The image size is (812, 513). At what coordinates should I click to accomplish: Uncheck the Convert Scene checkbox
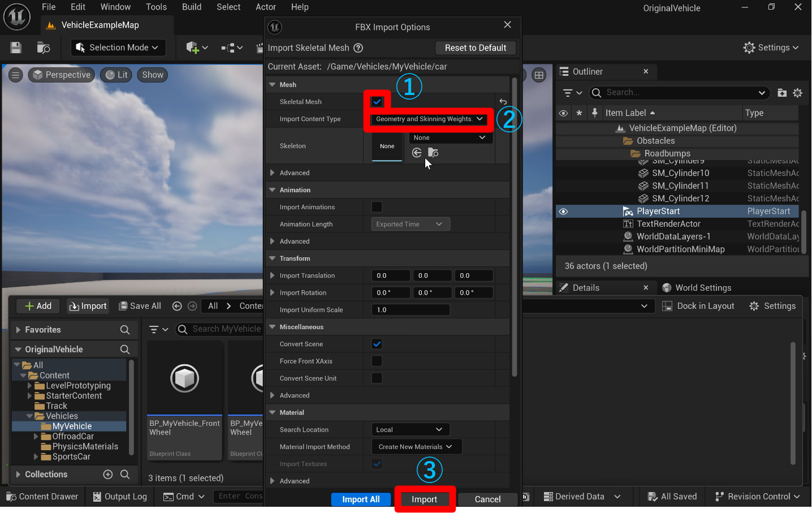tap(377, 344)
